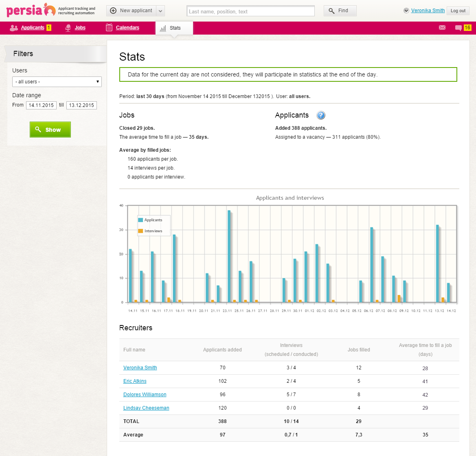Click the Applicants and interviews chart title
The image size is (476, 456).
point(290,198)
